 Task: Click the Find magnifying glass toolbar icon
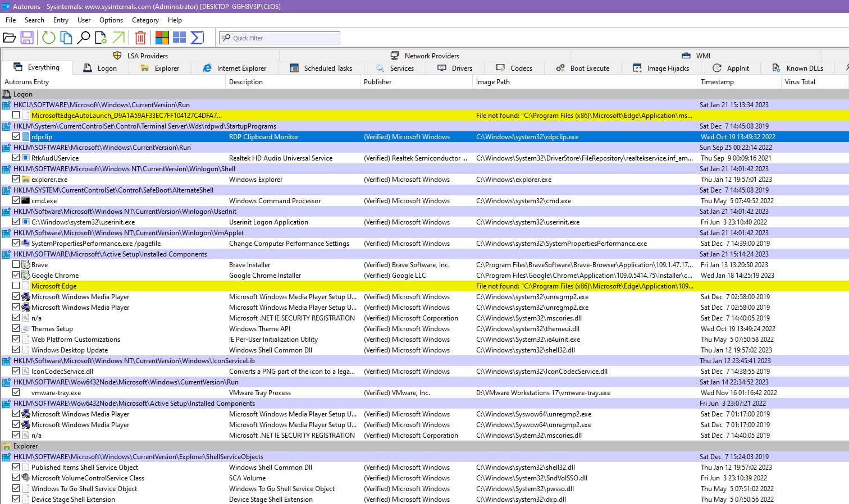[x=84, y=38]
